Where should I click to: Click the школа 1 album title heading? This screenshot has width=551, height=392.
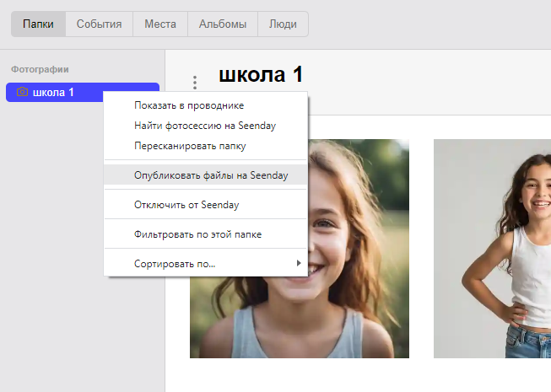(261, 74)
